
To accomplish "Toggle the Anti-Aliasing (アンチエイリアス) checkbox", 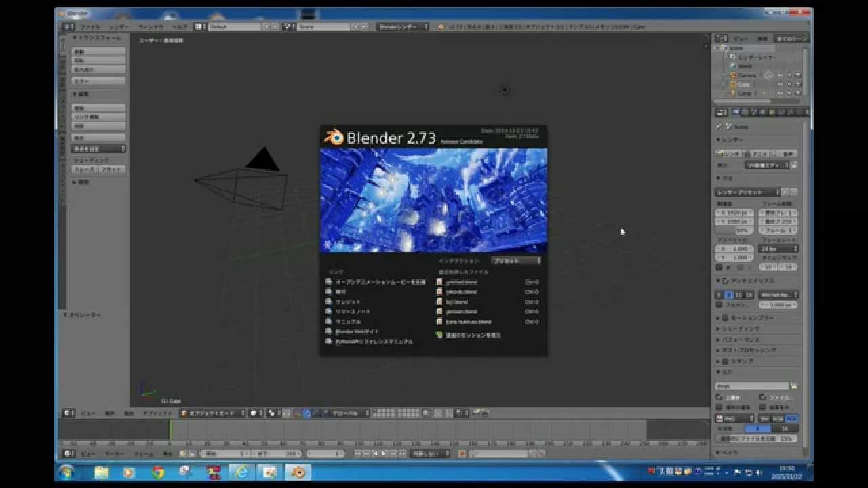I will pyautogui.click(x=725, y=281).
